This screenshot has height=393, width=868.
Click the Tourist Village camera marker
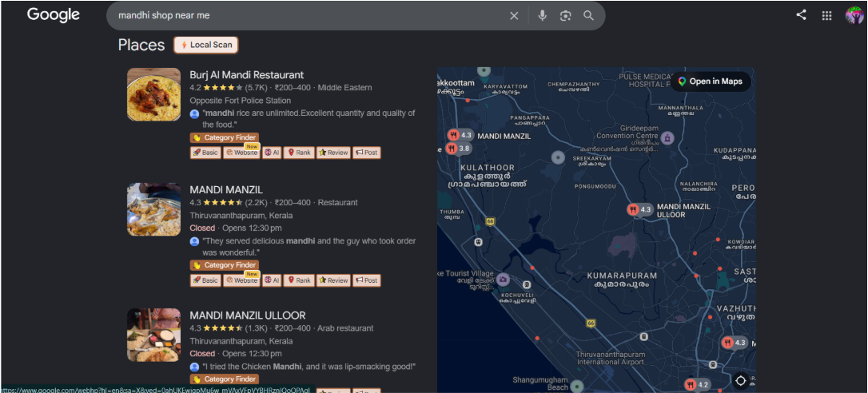(503, 280)
